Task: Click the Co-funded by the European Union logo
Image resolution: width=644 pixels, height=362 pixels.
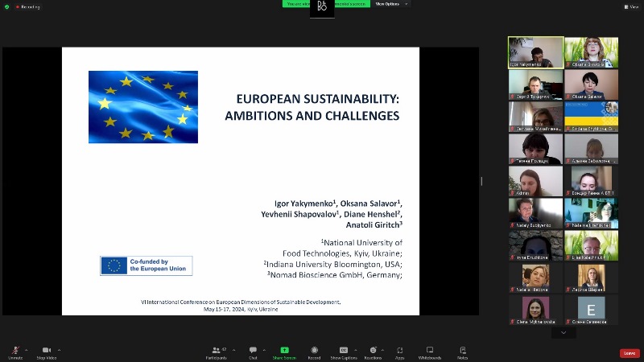Action: (x=147, y=265)
